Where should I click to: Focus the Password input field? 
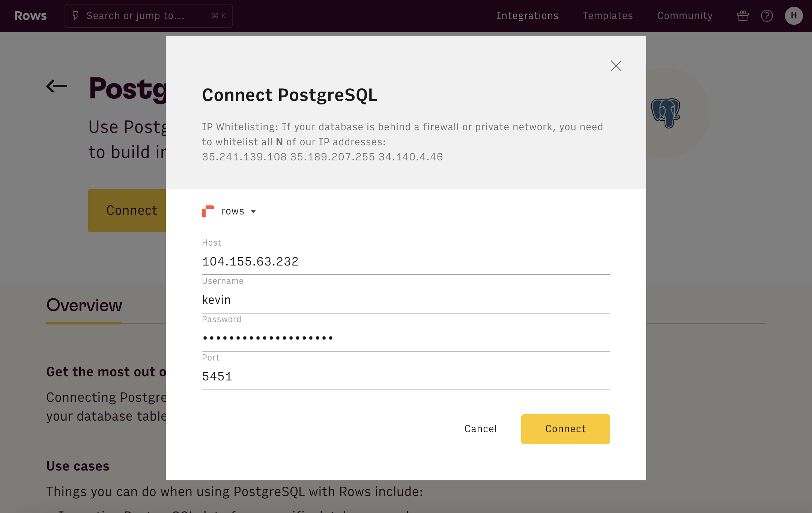[406, 338]
